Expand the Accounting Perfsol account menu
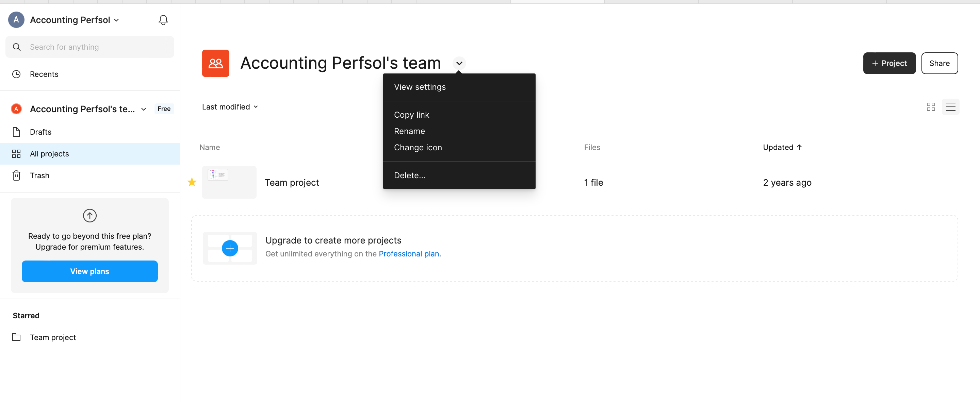Screen dimensions: 980x402 click(x=116, y=20)
